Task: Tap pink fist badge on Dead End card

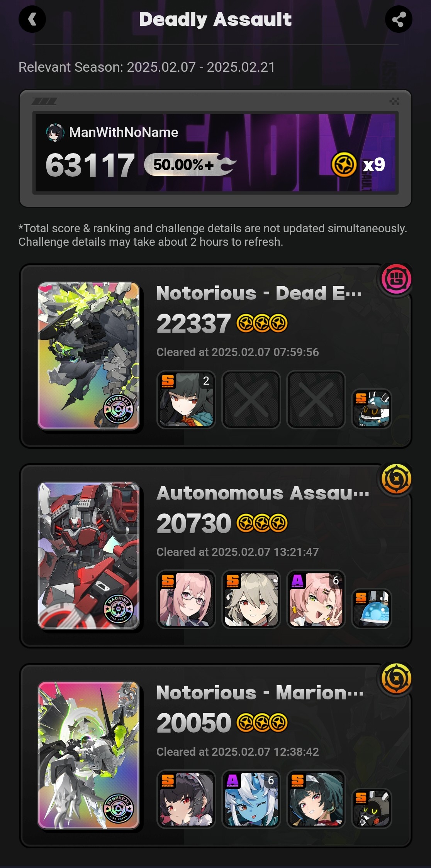Action: [396, 279]
